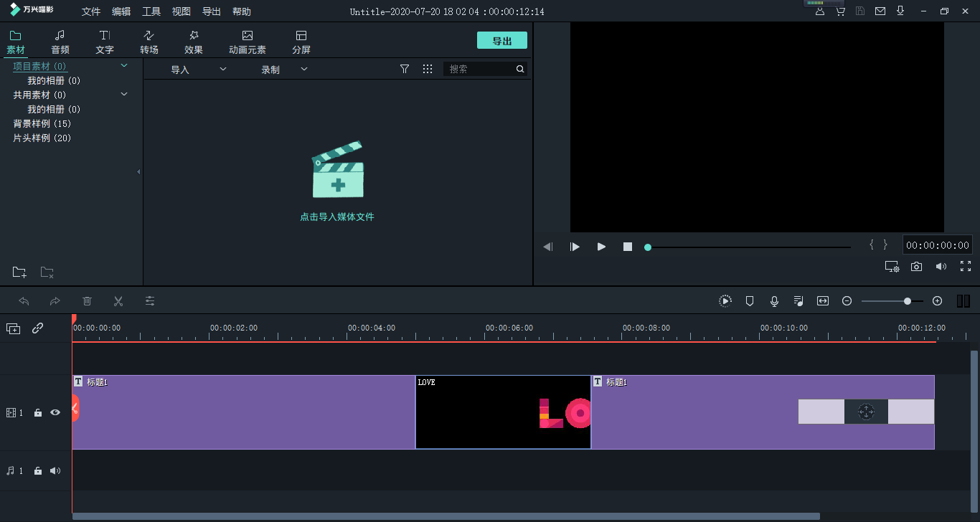Mute audio track 1 speaker icon

click(x=55, y=471)
